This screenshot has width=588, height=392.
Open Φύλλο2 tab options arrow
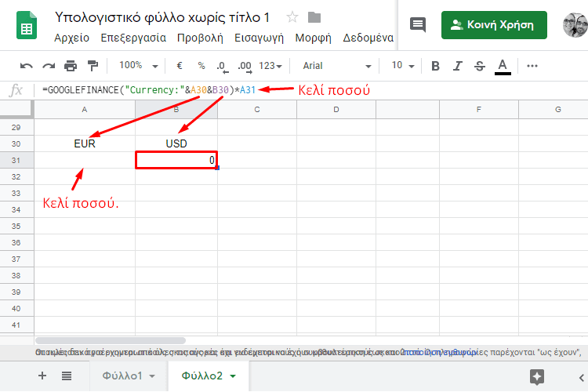(x=233, y=376)
